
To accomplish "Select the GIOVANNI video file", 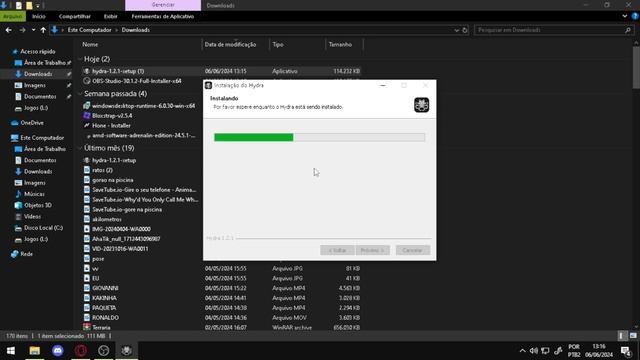I will 105,288.
